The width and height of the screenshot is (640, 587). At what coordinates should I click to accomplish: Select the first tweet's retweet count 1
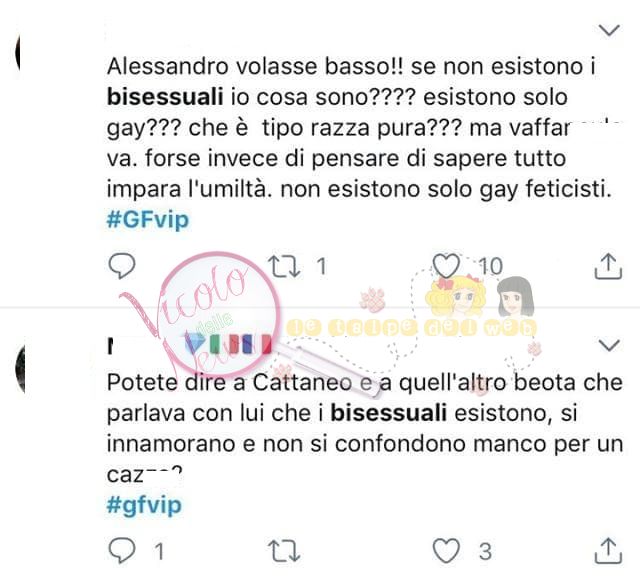point(322,267)
